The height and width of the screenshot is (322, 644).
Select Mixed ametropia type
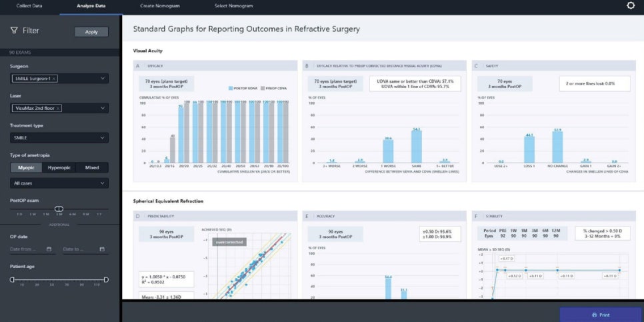pos(92,167)
